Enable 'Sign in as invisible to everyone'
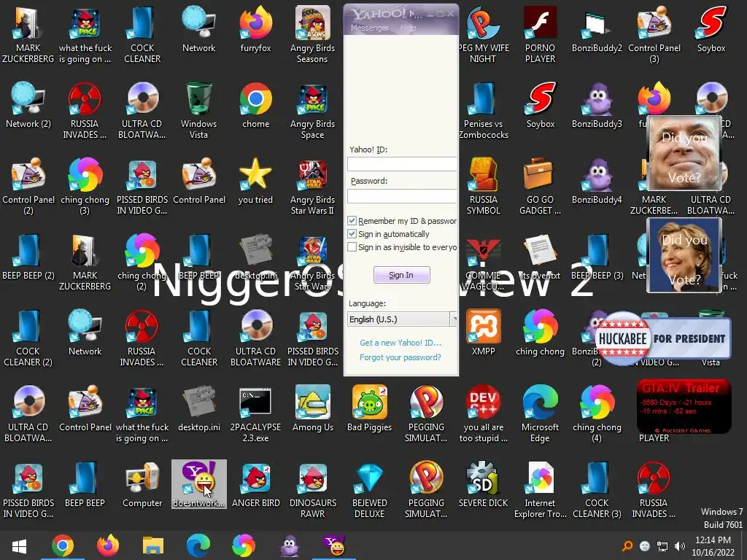 click(x=352, y=247)
